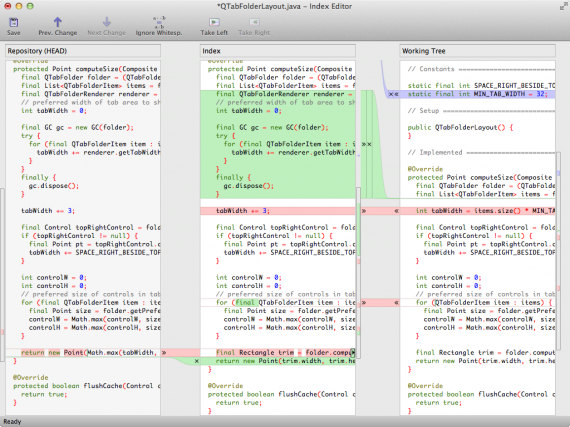Push green Index block right with » arrow
This screenshot has width=570, height=427.
tap(364, 144)
